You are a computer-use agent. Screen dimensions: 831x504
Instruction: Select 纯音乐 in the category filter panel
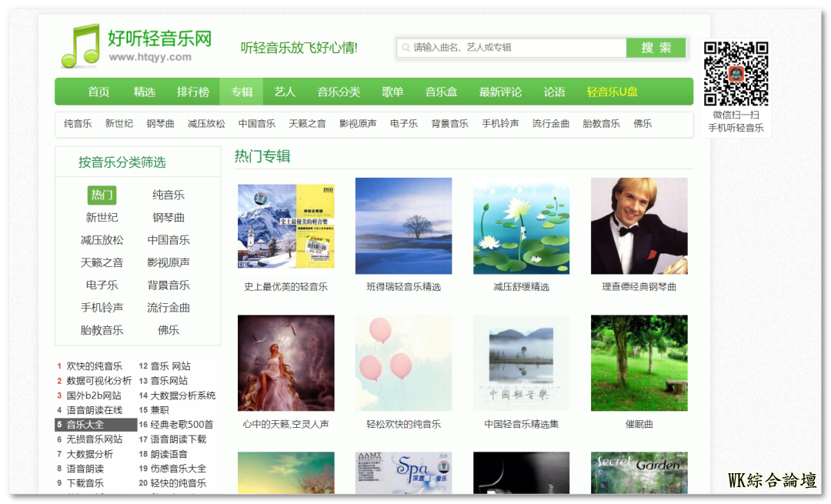point(169,195)
